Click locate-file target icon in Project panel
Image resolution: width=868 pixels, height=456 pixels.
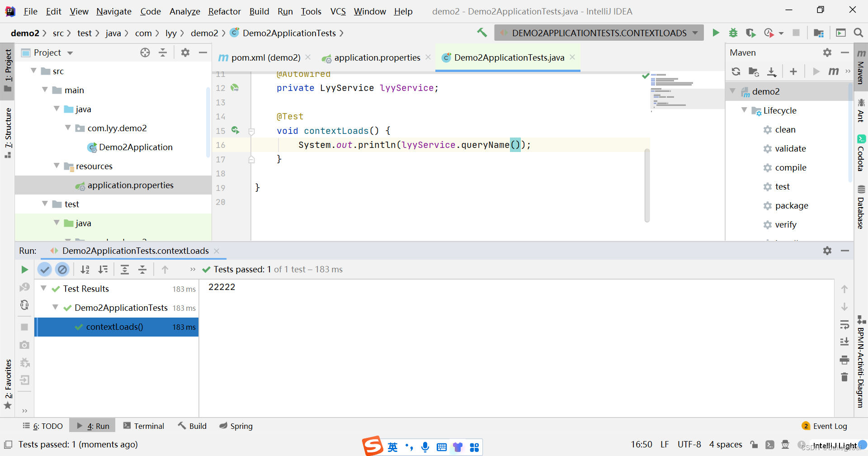(x=145, y=52)
